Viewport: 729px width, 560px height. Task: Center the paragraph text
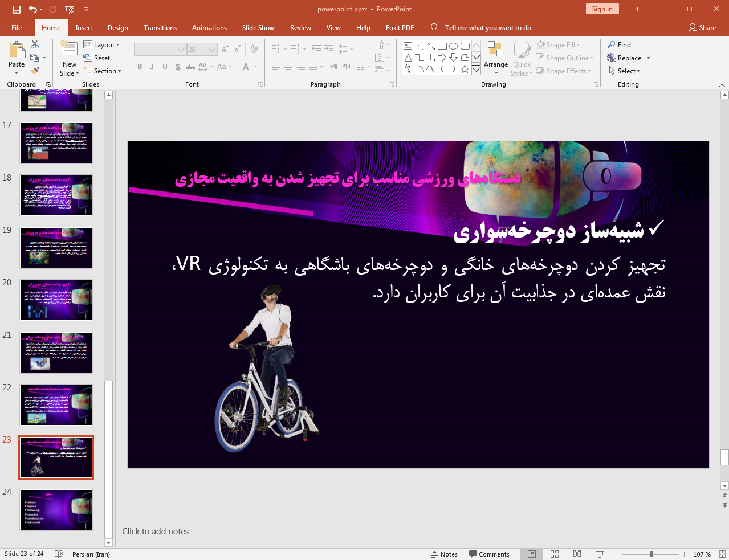pos(288,67)
